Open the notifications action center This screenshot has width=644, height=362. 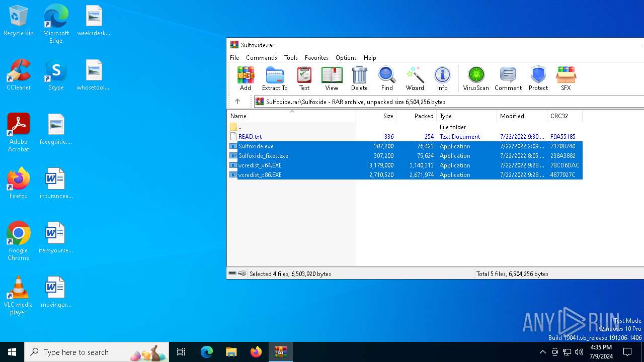click(627, 352)
